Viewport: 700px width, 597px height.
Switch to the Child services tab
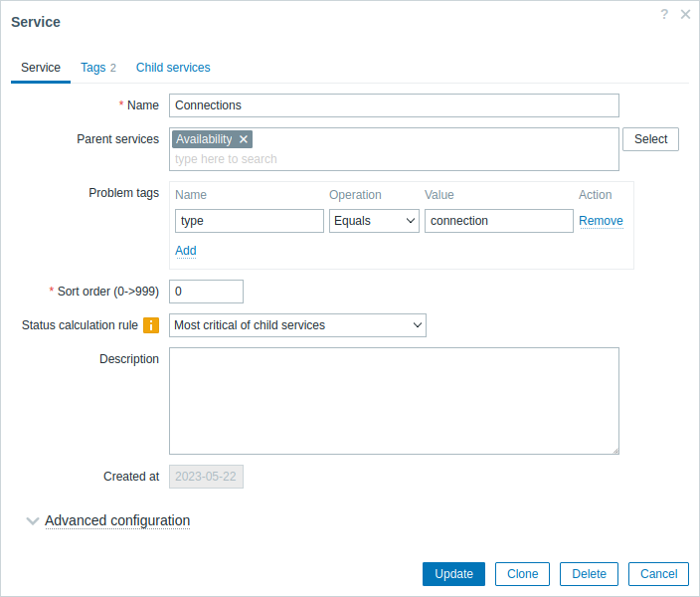point(173,68)
